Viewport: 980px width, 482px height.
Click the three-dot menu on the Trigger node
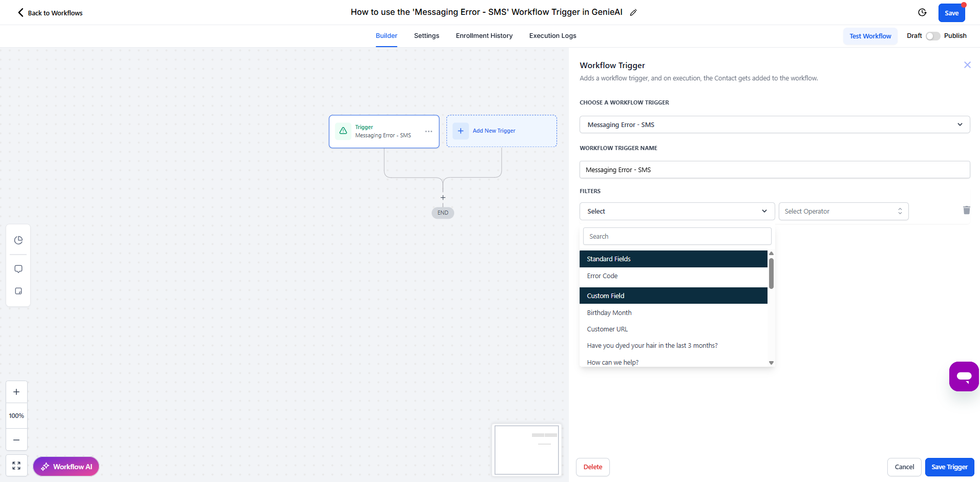429,131
